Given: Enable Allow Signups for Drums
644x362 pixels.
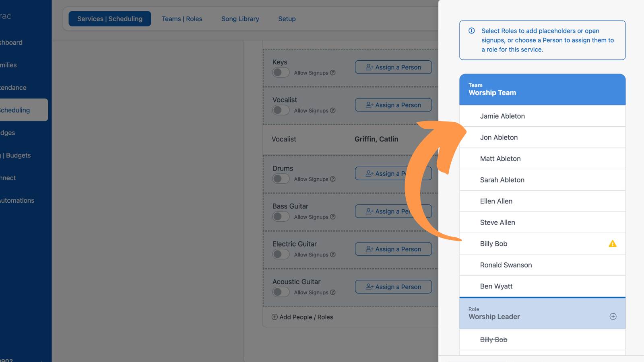Looking at the screenshot, I should (281, 179).
